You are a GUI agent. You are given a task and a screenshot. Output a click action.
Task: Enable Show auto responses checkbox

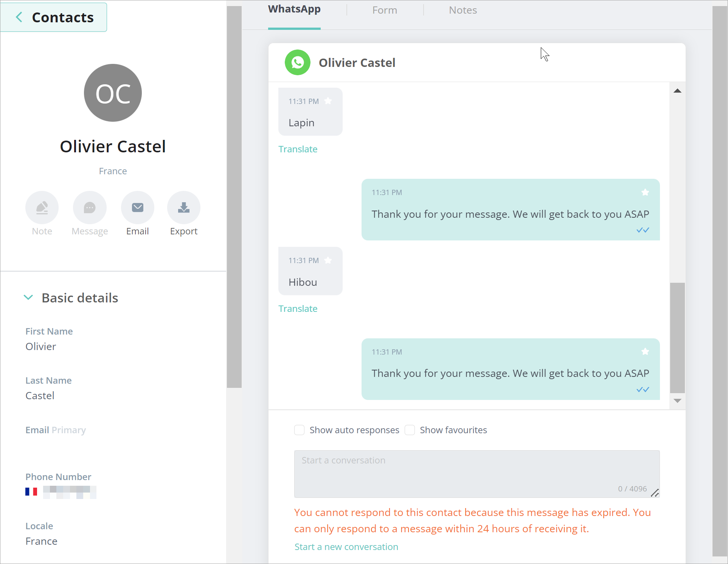[300, 430]
